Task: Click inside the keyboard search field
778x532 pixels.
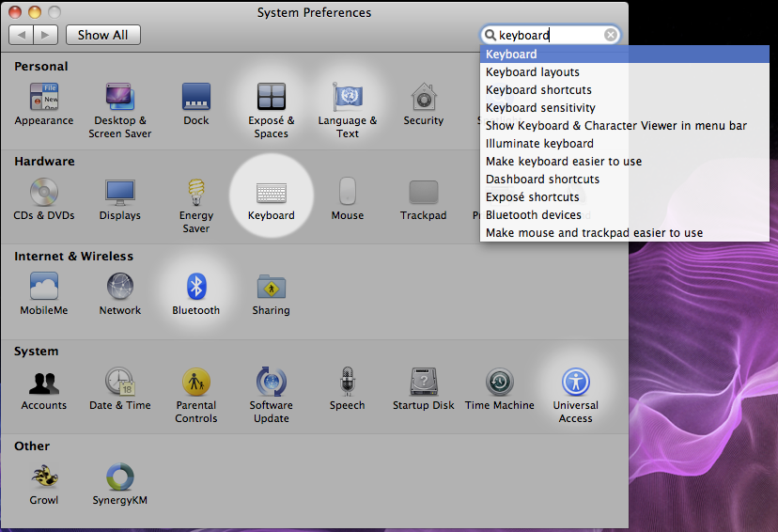Action: 551,35
